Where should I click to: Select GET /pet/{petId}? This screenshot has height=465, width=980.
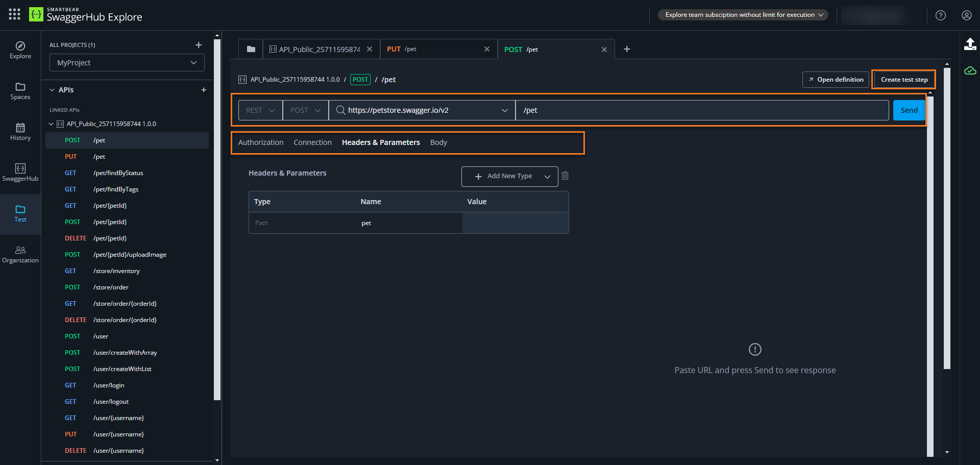pos(127,206)
